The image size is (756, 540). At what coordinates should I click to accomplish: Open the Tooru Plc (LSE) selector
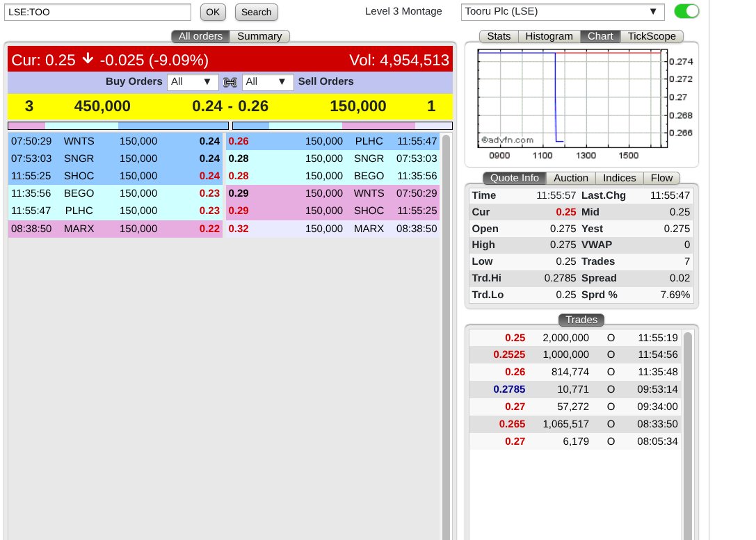pyautogui.click(x=563, y=12)
